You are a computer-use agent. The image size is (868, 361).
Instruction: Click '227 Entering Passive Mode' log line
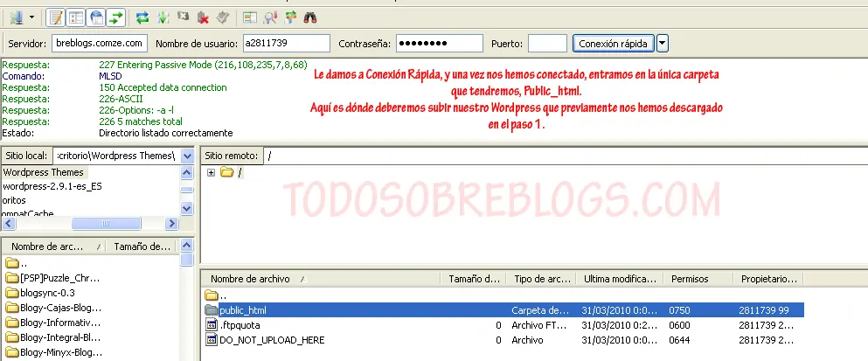[x=203, y=65]
